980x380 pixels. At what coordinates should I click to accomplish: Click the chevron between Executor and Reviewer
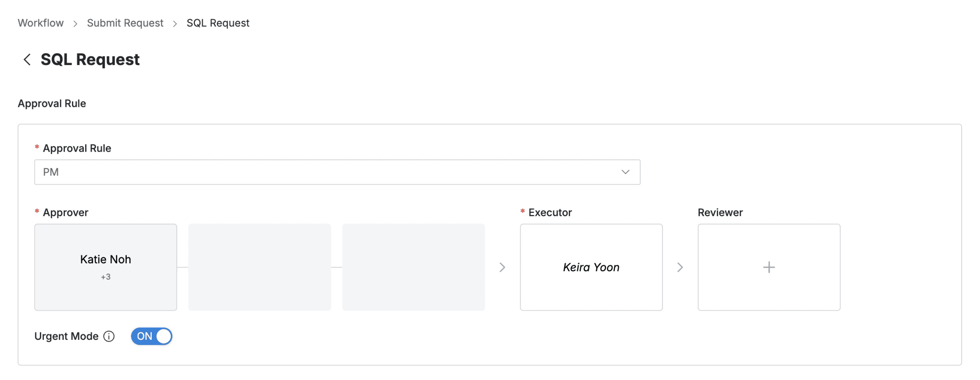680,267
